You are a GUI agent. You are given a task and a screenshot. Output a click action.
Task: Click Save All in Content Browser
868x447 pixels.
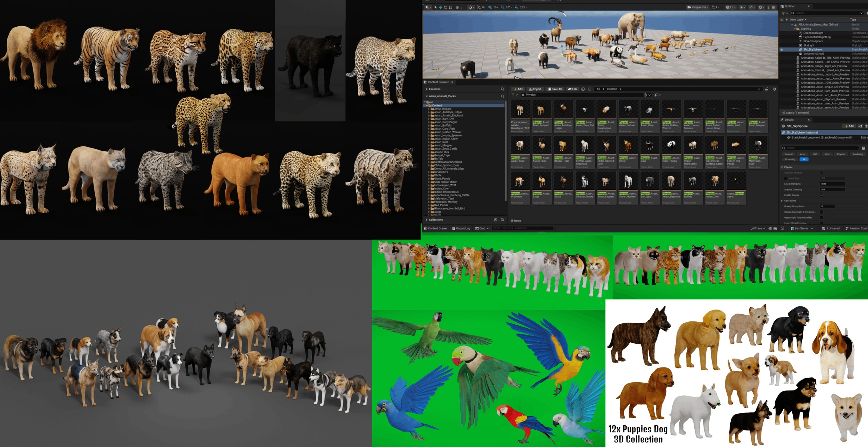point(555,89)
